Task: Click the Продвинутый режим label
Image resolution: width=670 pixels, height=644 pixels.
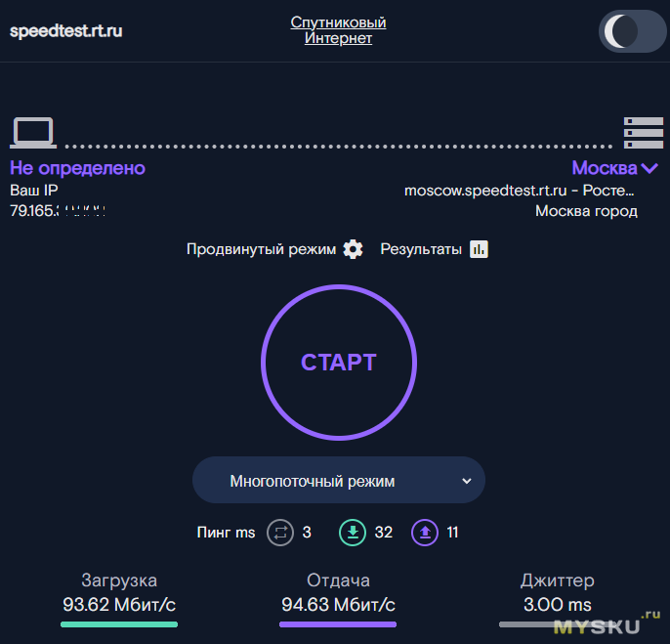Action: tap(261, 249)
